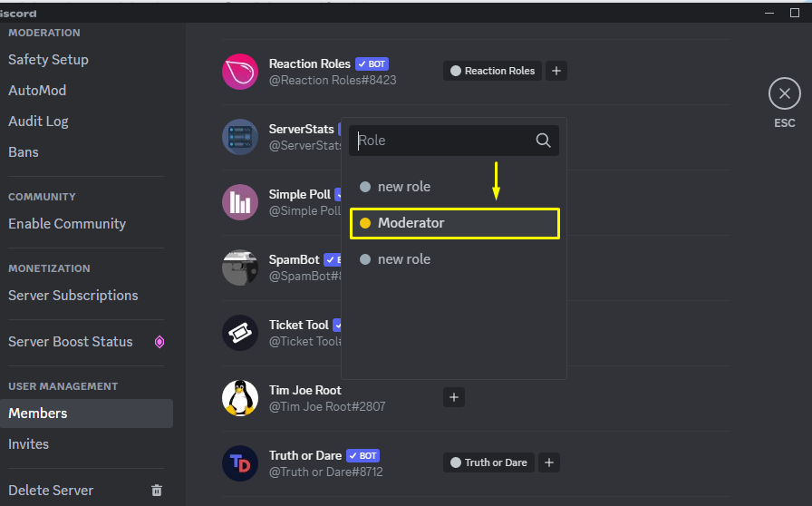Add a role to Reaction Roles bot

pos(556,71)
